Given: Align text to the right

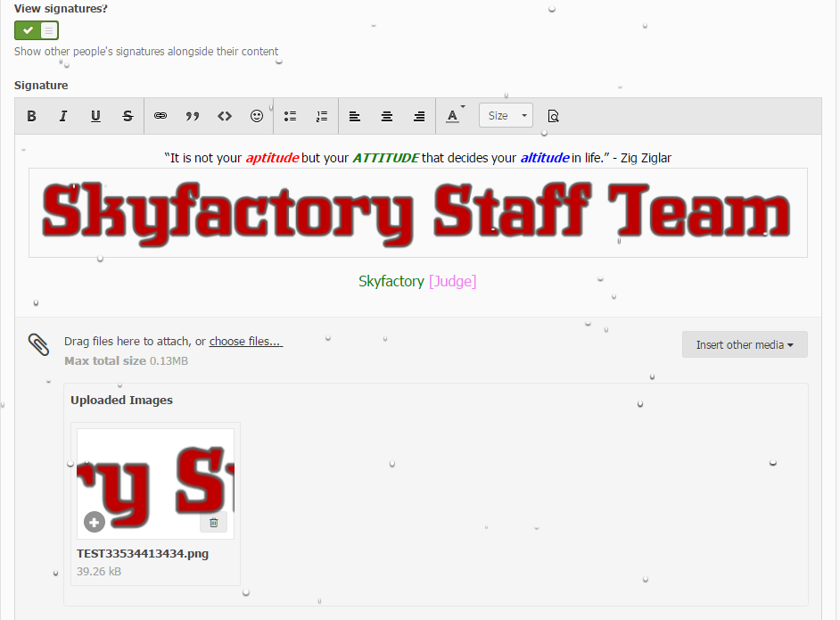Looking at the screenshot, I should pos(419,116).
